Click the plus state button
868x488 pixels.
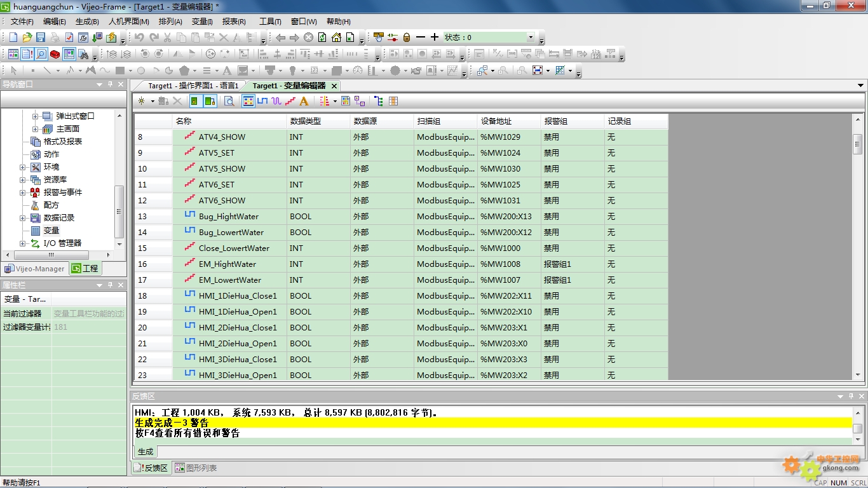tap(435, 37)
